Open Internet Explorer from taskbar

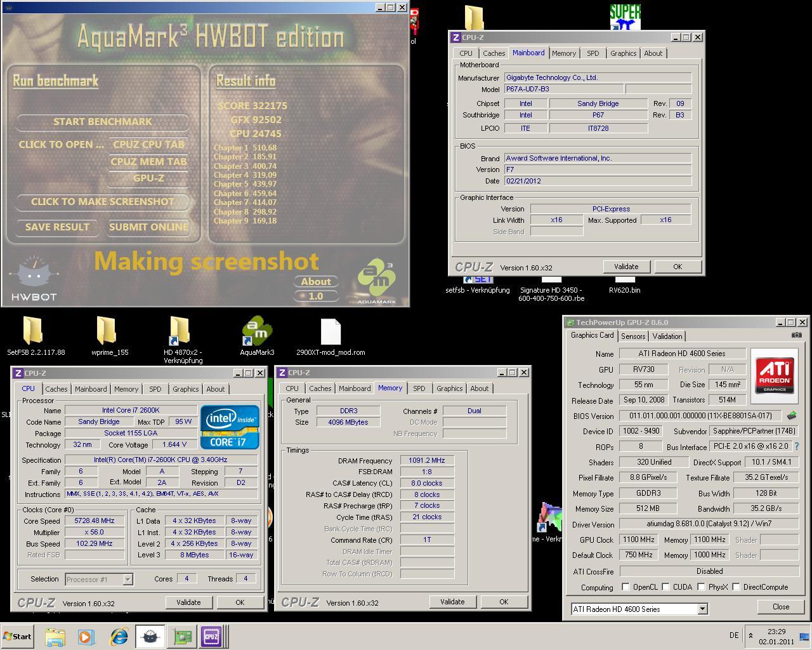(119, 637)
